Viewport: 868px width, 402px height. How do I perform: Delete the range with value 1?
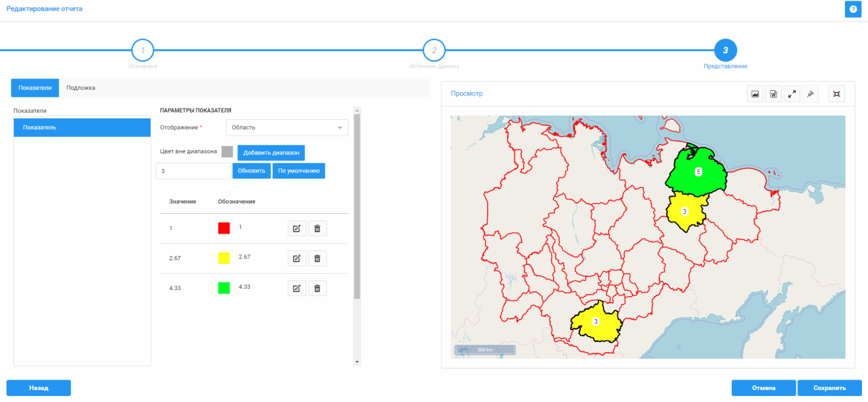coord(317,228)
